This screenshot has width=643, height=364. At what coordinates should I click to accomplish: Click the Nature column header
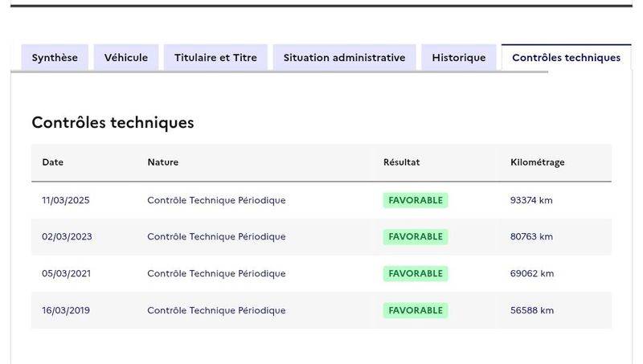coord(163,162)
